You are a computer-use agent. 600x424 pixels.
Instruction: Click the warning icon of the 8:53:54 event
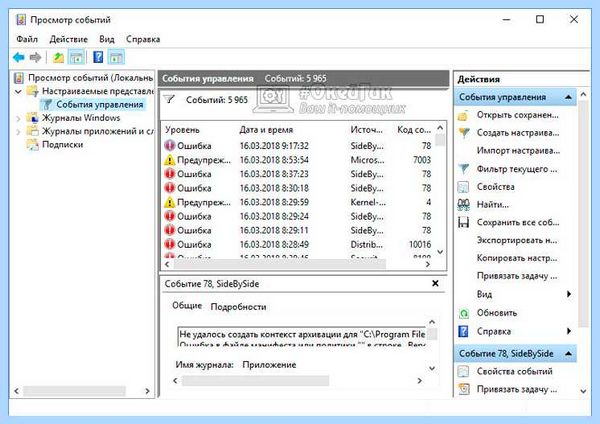[x=170, y=160]
